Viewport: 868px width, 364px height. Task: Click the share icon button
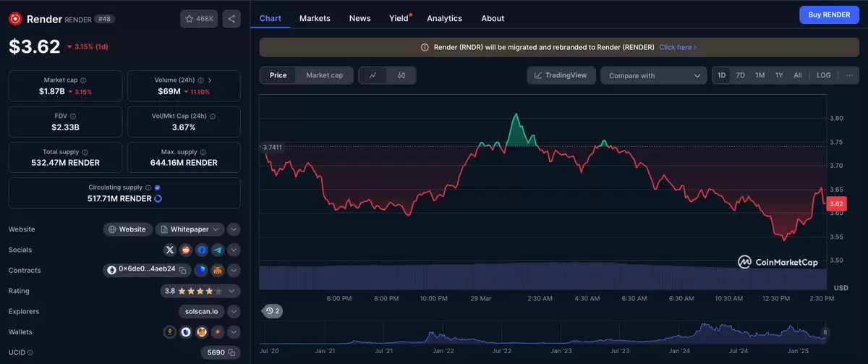tap(231, 19)
